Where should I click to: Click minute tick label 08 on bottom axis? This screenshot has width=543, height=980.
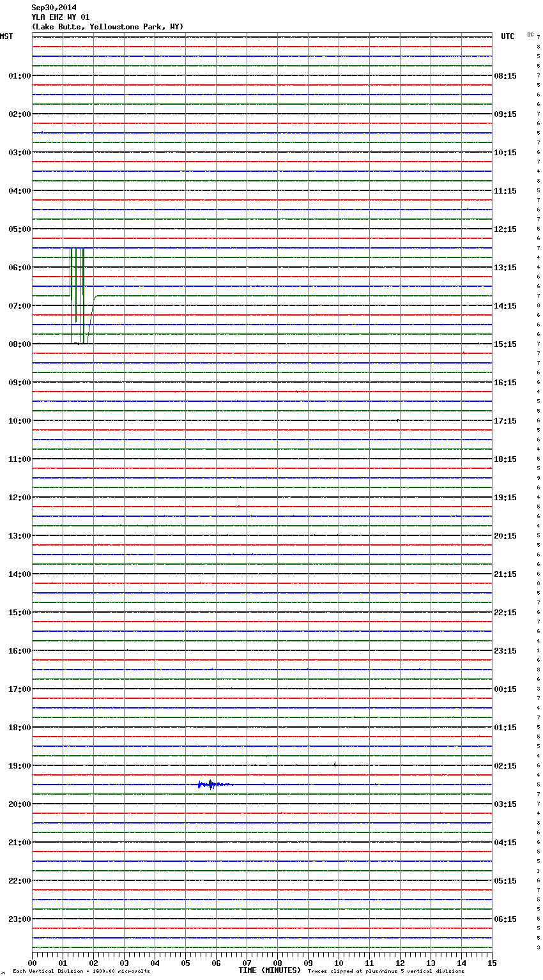(x=277, y=963)
